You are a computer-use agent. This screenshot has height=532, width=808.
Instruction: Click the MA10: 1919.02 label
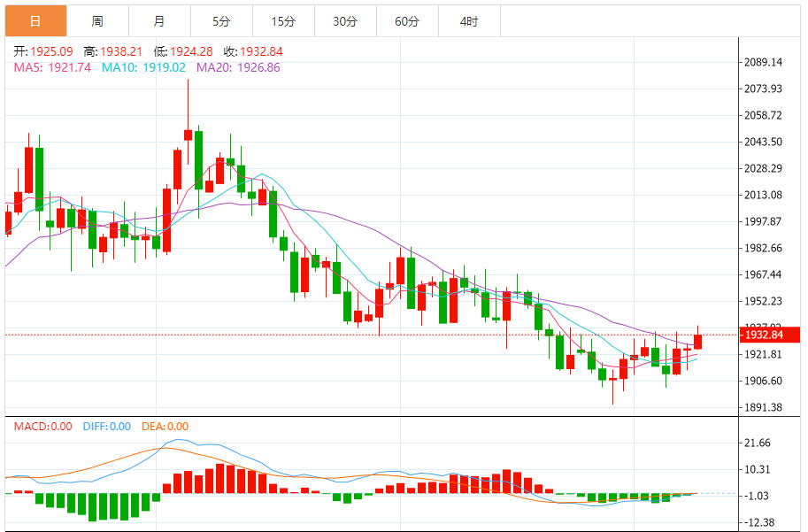point(143,67)
